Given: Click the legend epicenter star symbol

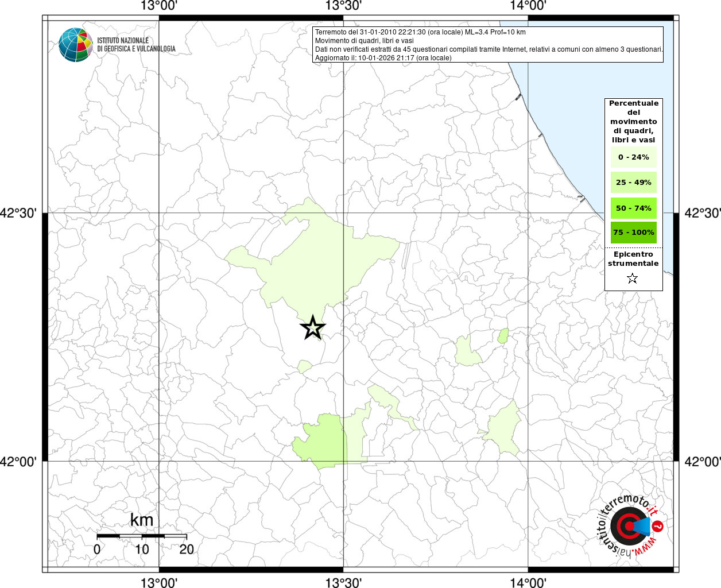Looking at the screenshot, I should pyautogui.click(x=633, y=278).
